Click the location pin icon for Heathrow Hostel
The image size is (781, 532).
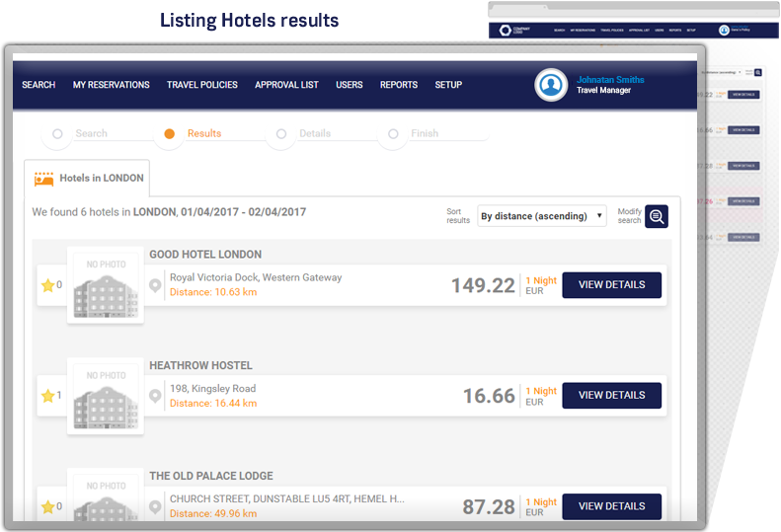pos(155,396)
